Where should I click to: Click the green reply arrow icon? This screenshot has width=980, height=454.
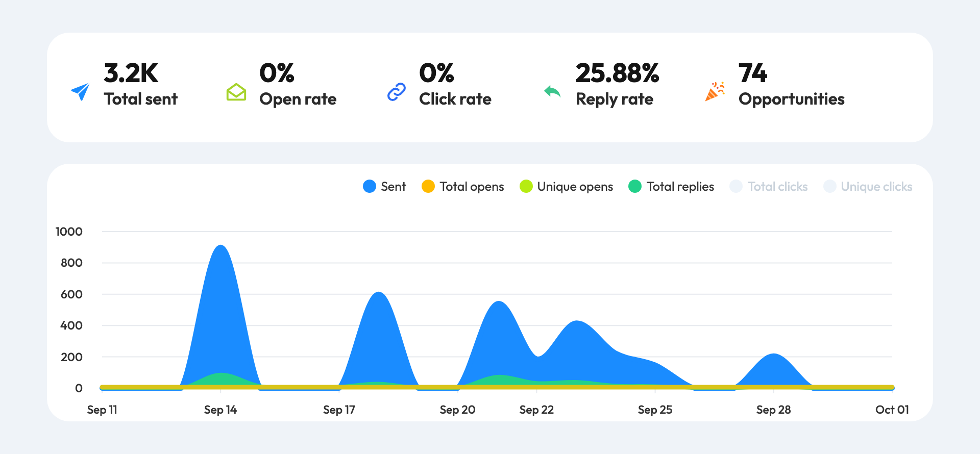[x=552, y=91]
